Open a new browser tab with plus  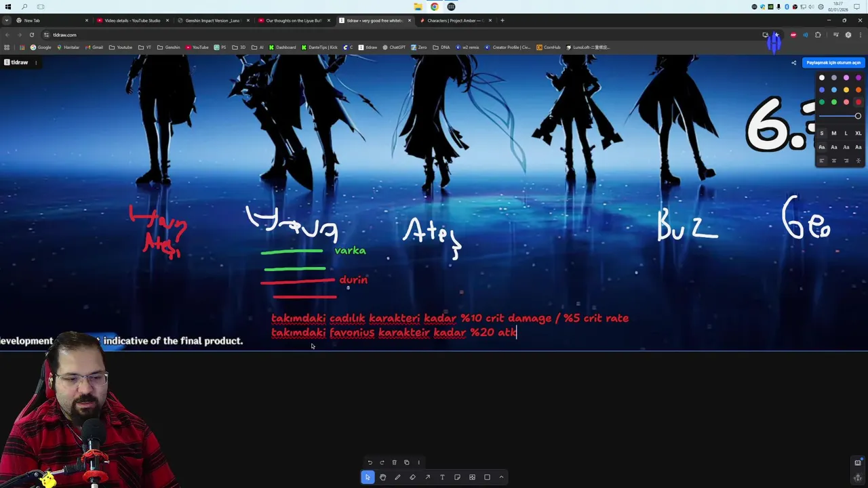[502, 20]
